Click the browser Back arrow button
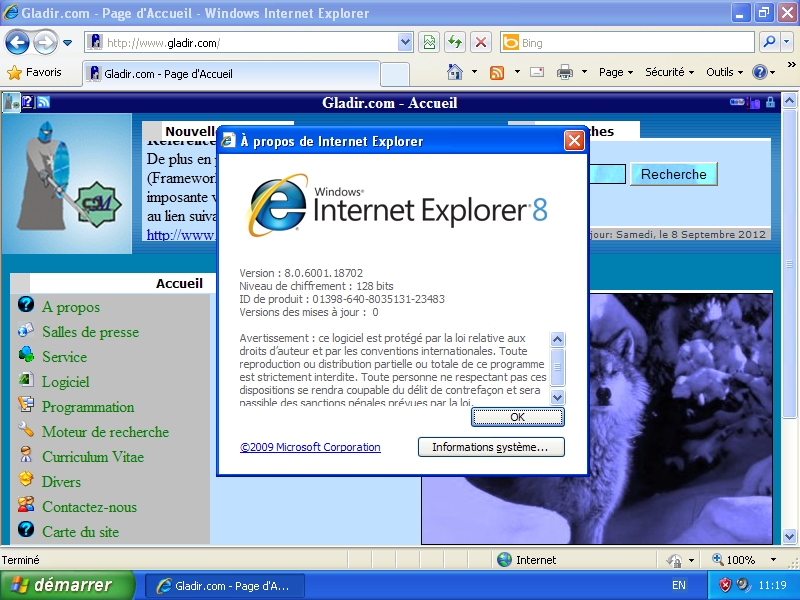 coord(17,43)
